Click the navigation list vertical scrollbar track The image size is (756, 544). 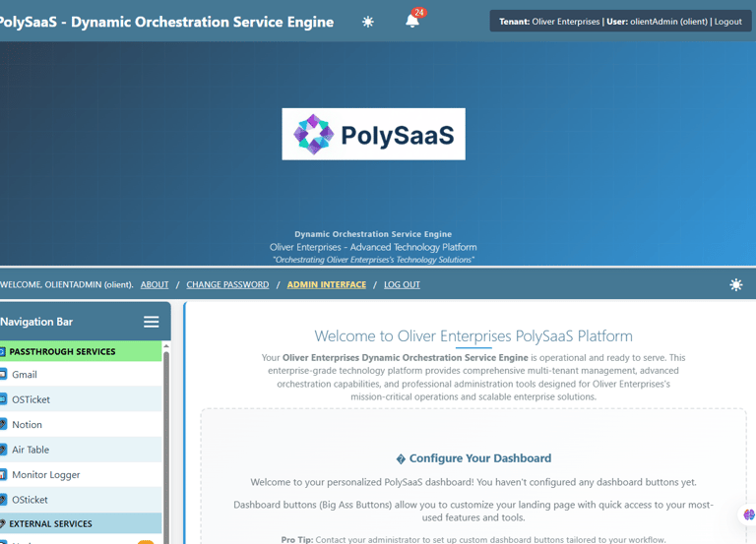coord(166,446)
